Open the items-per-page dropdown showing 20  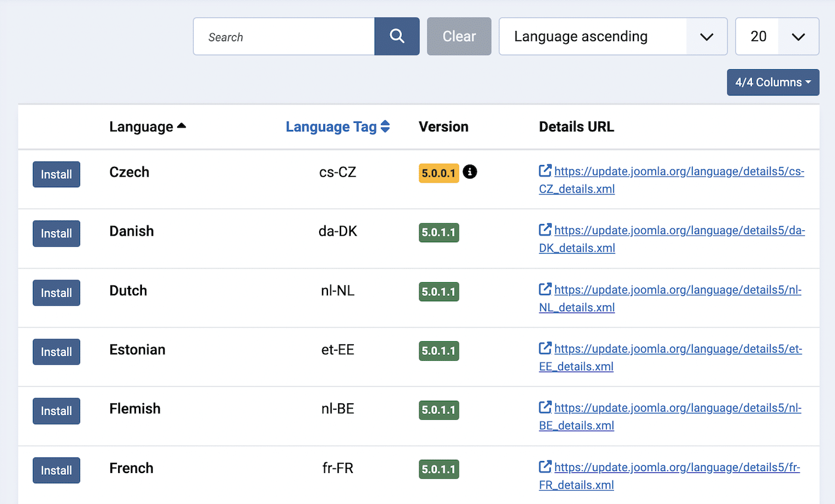[777, 36]
